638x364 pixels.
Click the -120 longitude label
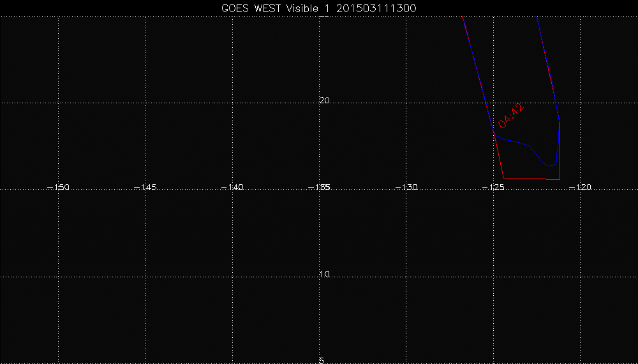click(x=581, y=187)
